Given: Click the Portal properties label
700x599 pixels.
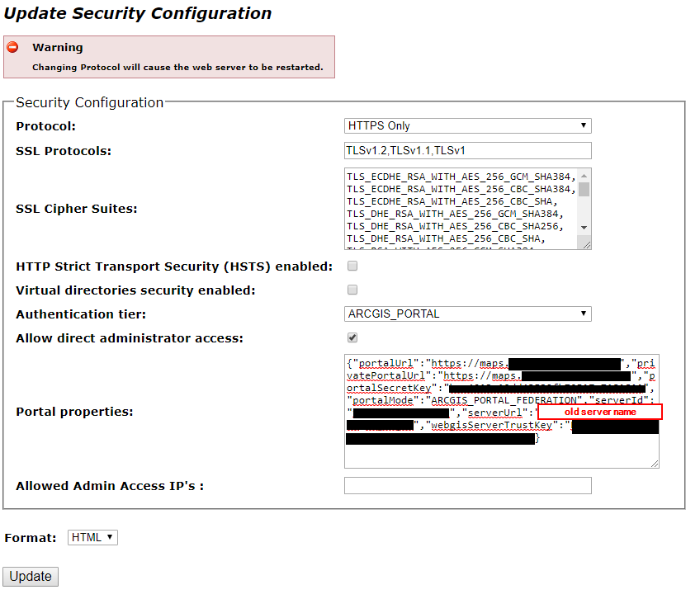Looking at the screenshot, I should point(74,412).
